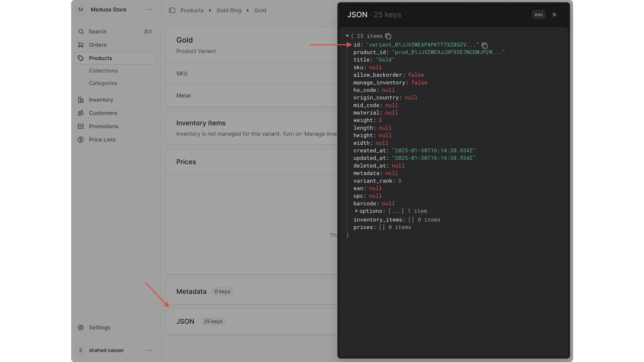Open the Customers section icon
Viewport: 644px width, 362px height.
click(81, 113)
